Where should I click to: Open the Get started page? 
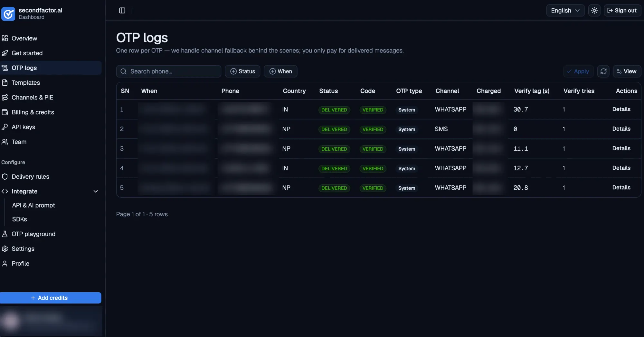coord(51,53)
